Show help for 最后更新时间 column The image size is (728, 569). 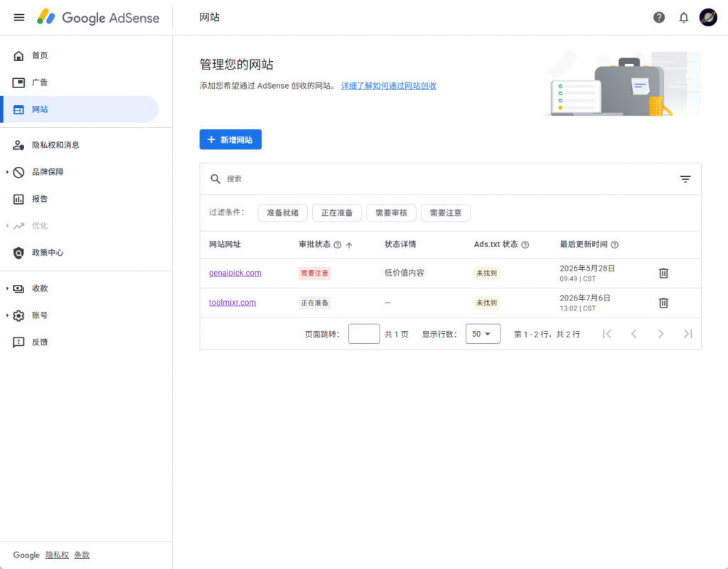(x=615, y=245)
